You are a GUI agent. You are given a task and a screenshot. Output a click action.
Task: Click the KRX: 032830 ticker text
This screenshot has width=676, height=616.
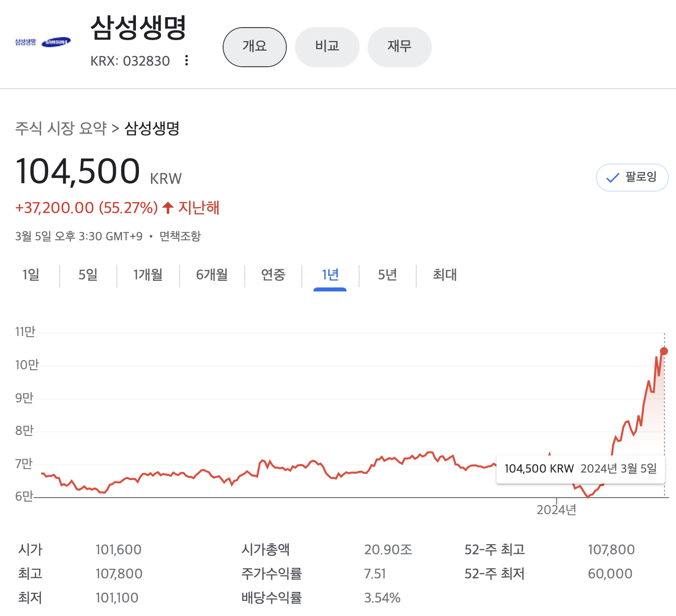pyautogui.click(x=130, y=61)
